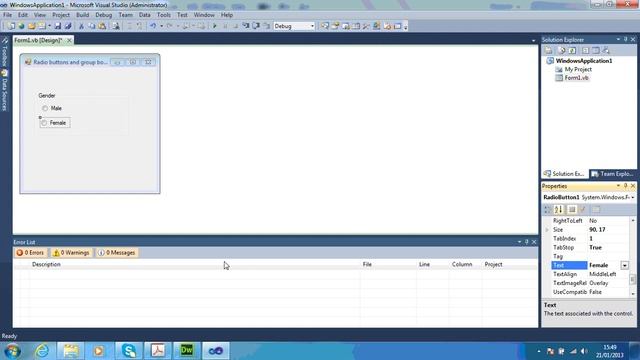The width and height of the screenshot is (640, 360).
Task: Toggle the 0 Messages filter
Action: point(117,253)
